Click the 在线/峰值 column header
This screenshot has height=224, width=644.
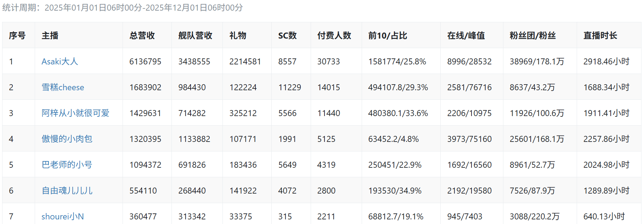pos(466,36)
